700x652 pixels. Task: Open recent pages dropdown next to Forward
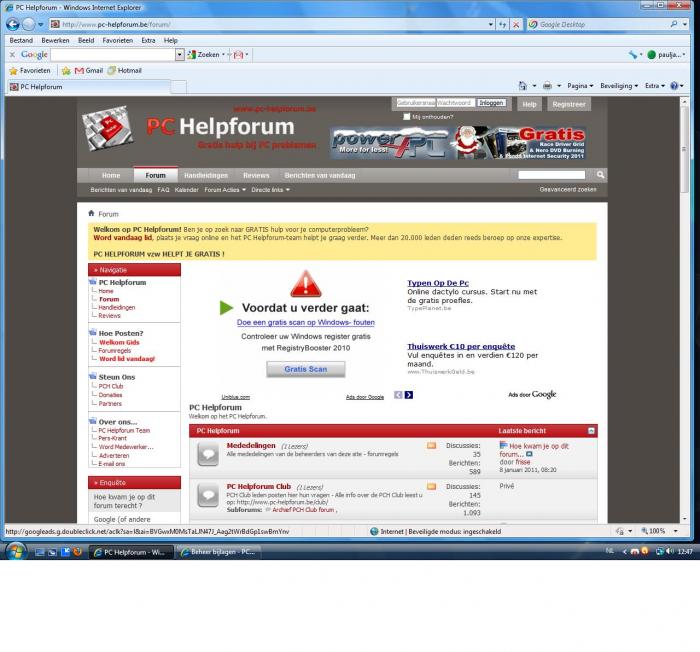coord(41,25)
